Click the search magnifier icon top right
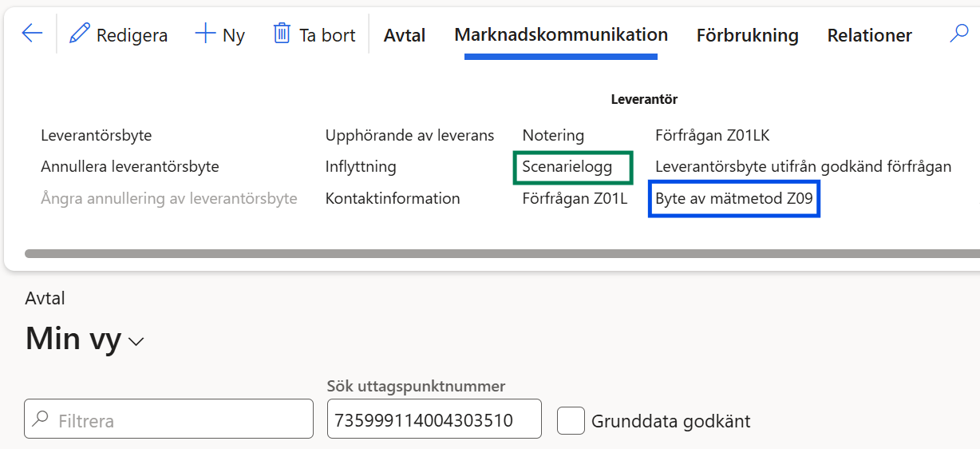Image resolution: width=980 pixels, height=449 pixels. click(x=958, y=34)
